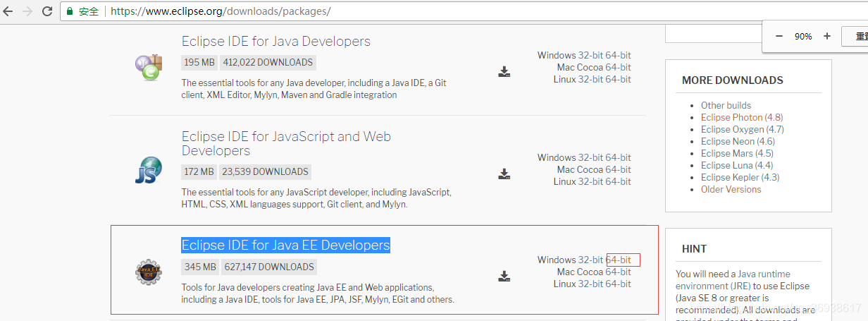Viewport: 868px width, 321px height.
Task: Reload the page with refresh icon
Action: point(47,11)
